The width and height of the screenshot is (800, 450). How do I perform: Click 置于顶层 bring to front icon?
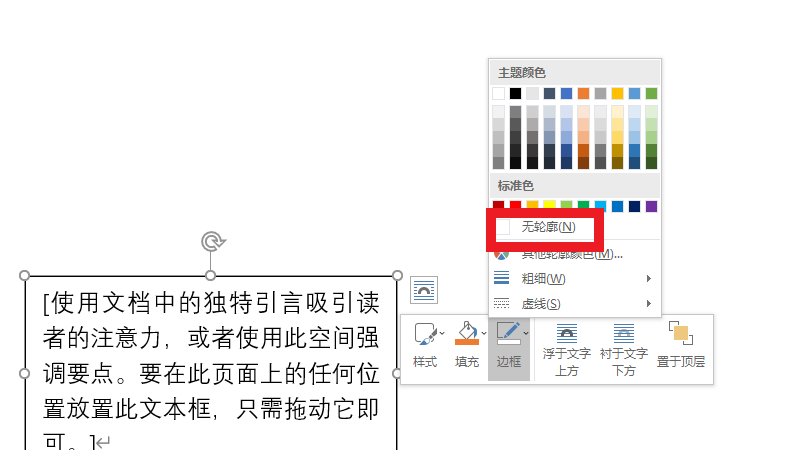coord(681,345)
